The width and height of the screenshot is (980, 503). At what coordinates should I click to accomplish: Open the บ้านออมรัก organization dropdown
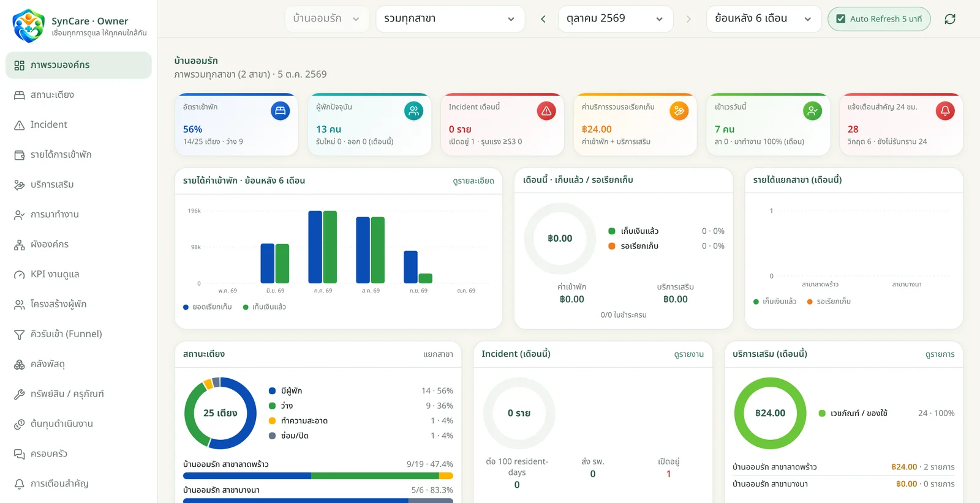point(326,19)
